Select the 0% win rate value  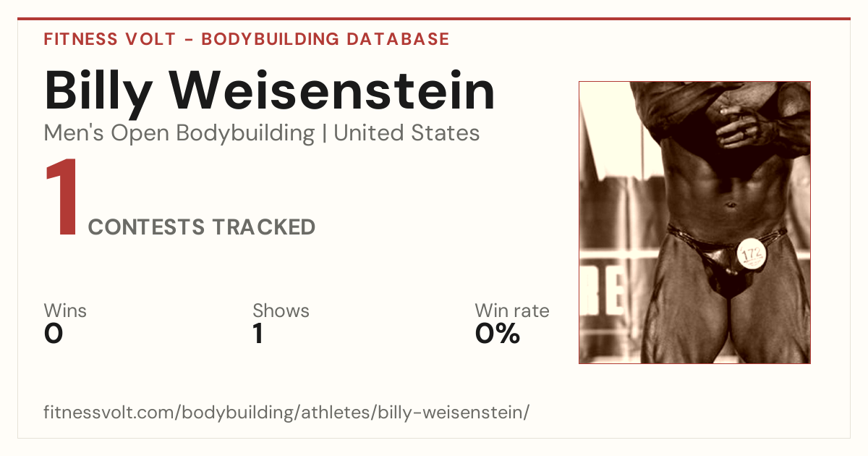pyautogui.click(x=498, y=334)
